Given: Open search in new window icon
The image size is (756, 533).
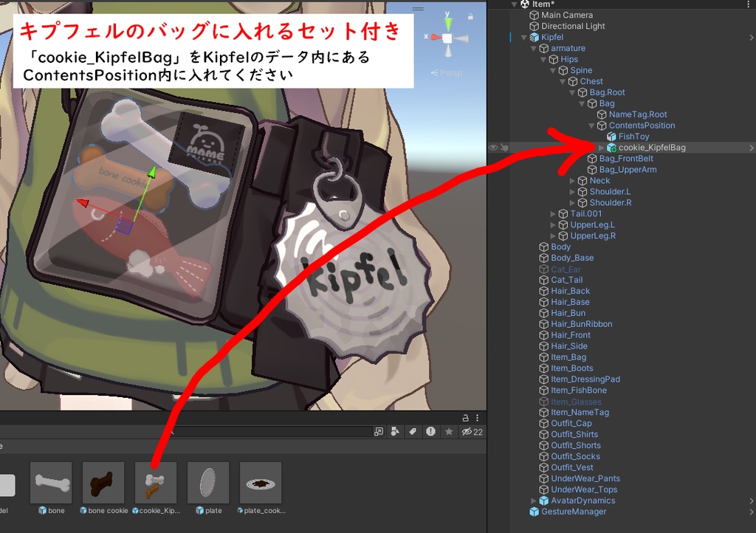Looking at the screenshot, I should coord(379,432).
